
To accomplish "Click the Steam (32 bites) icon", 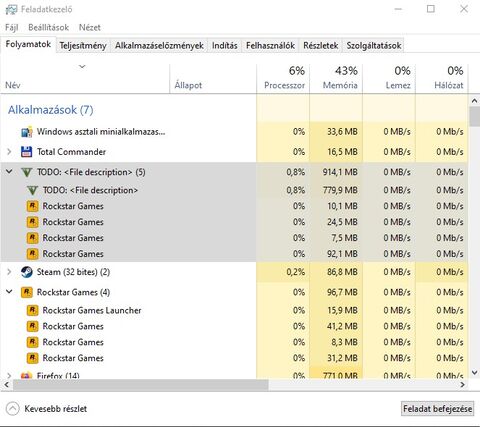I will pyautogui.click(x=27, y=272).
